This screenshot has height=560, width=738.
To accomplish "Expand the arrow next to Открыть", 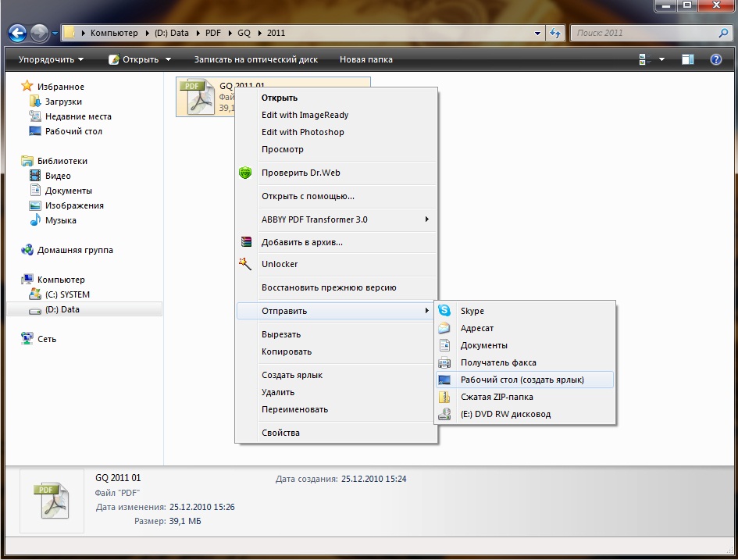I will pyautogui.click(x=168, y=60).
